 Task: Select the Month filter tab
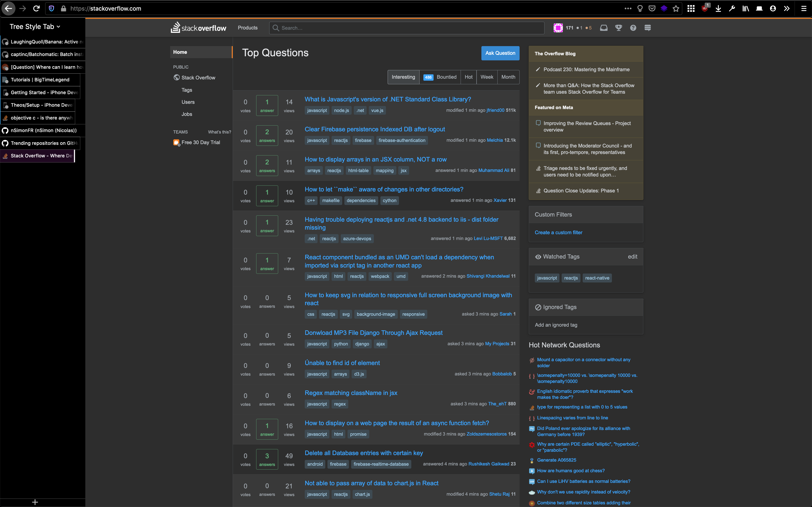[x=508, y=77]
